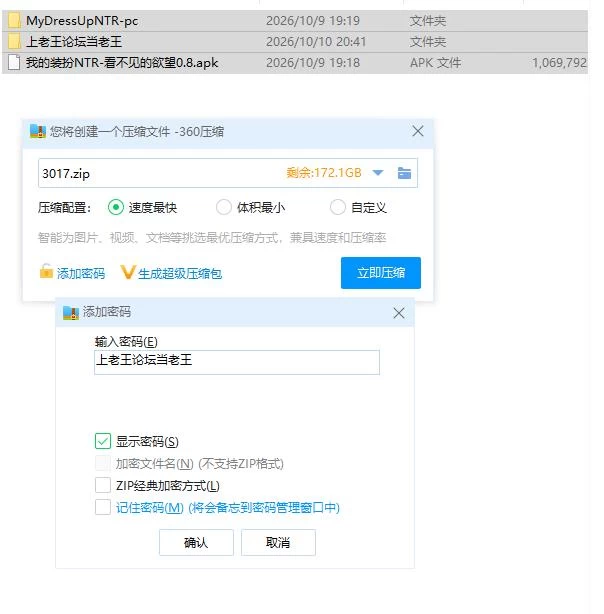This screenshot has width=604, height=614.
Task: Click the apk file icon for 我的装扮NTR
Action: click(x=14, y=63)
